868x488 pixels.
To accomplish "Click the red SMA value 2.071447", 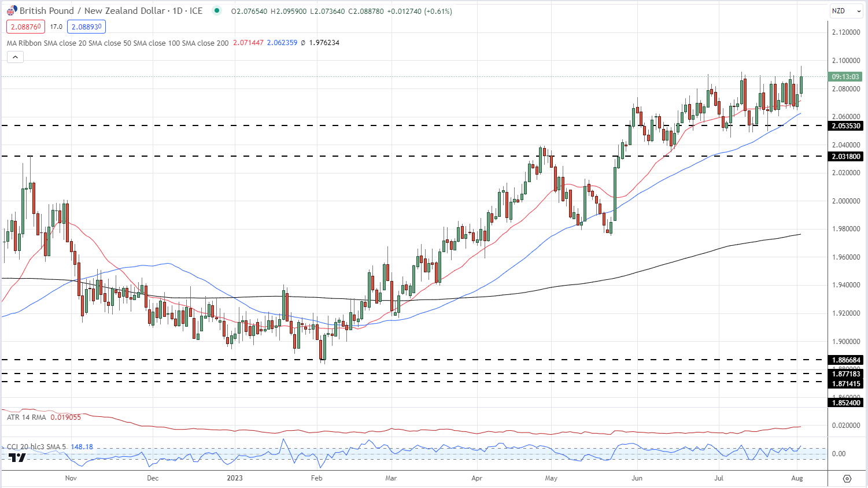I will [x=249, y=43].
